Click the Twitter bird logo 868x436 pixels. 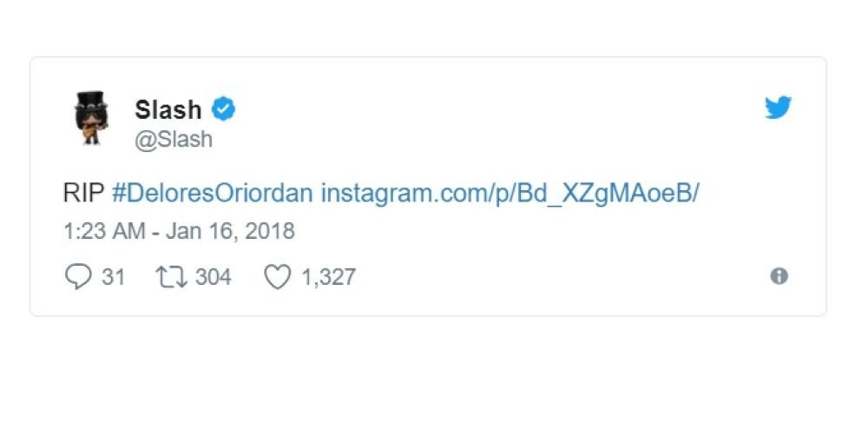pos(778,108)
